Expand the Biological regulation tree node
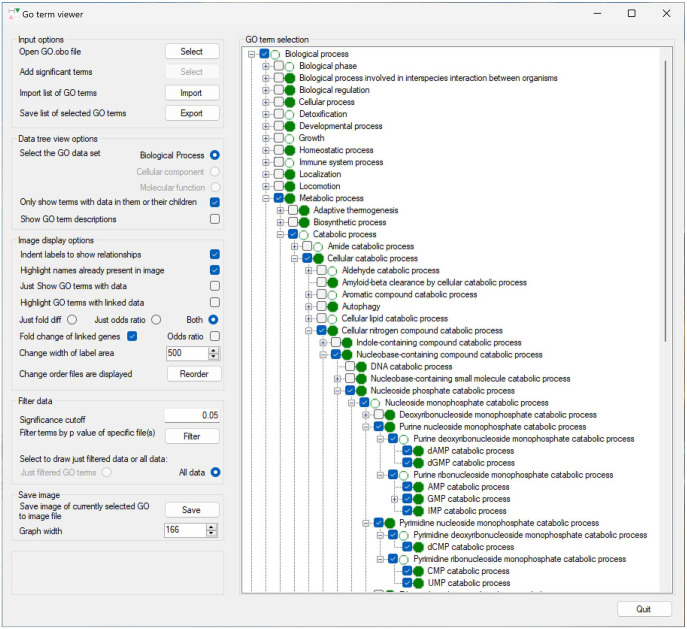 point(266,90)
